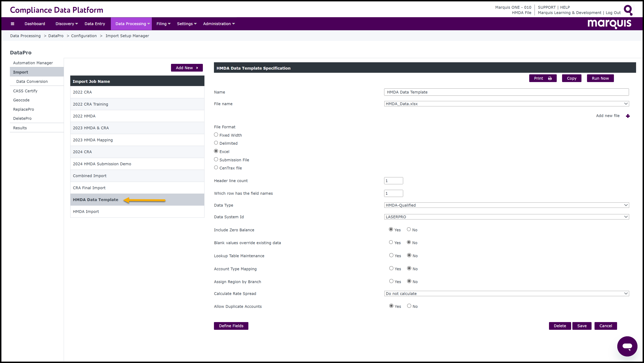Click the Define Fields button

pos(231,326)
